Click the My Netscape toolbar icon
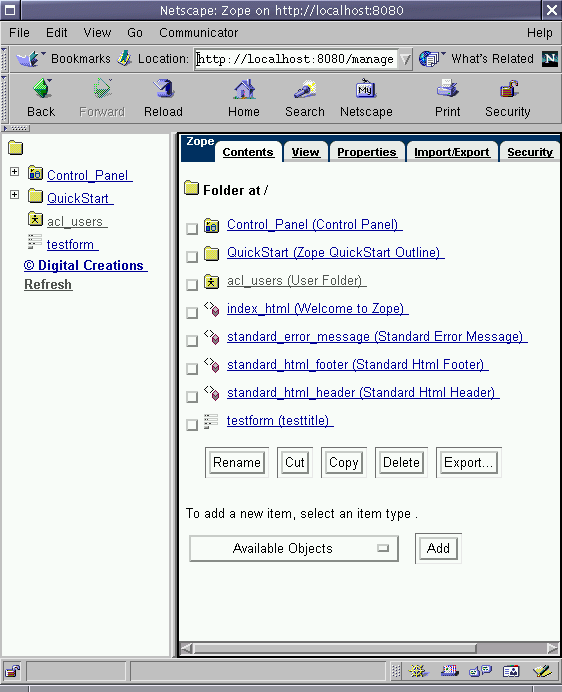 point(366,89)
